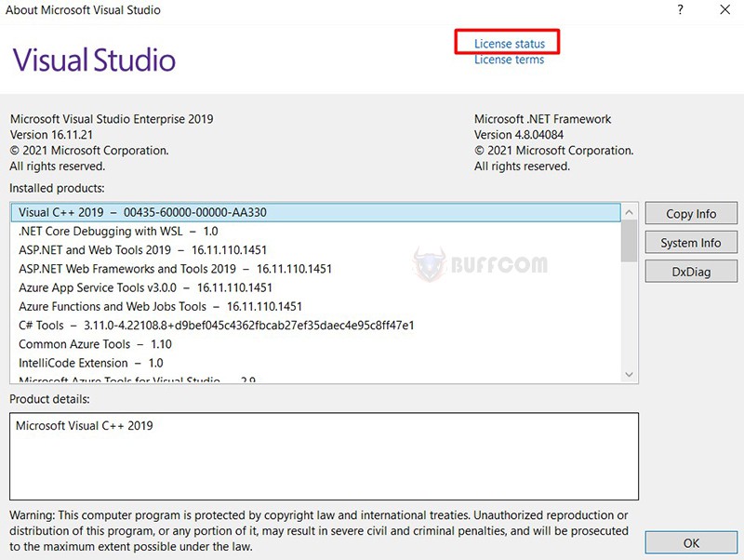Open License status
Screen dimensions: 744x560
(x=507, y=43)
